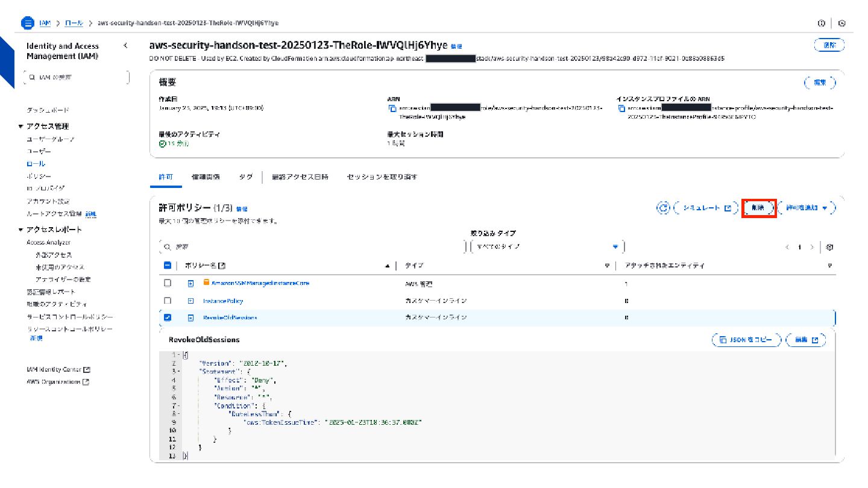Open policies in the sidebar

coord(38,176)
